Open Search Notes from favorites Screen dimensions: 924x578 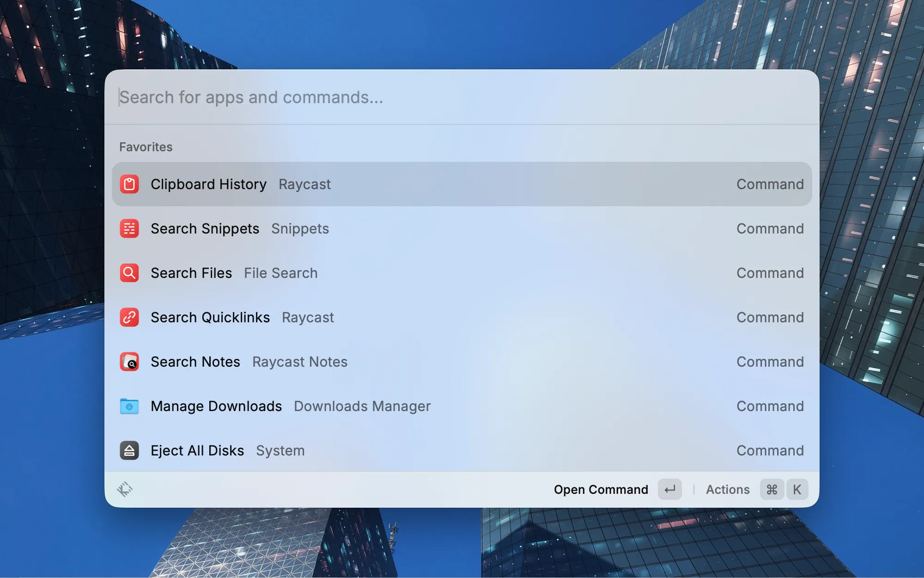coord(462,362)
